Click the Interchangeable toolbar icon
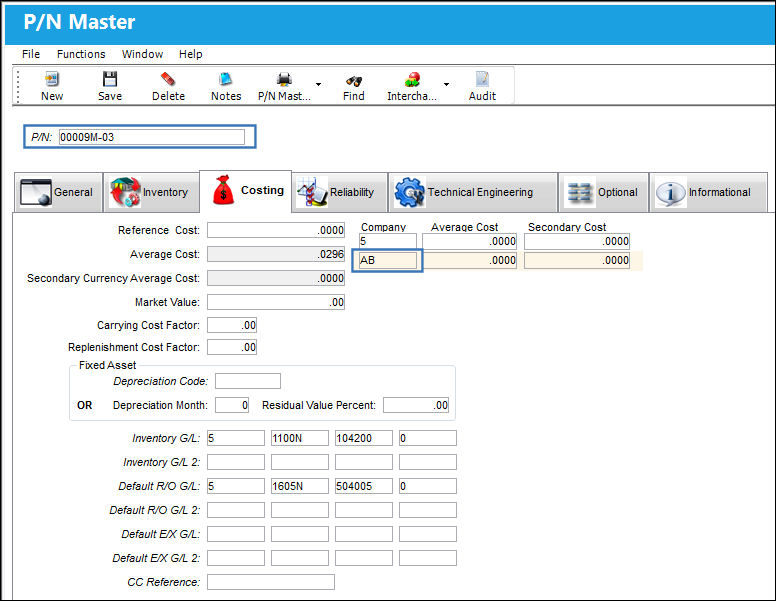The image size is (776, 601). [x=412, y=79]
